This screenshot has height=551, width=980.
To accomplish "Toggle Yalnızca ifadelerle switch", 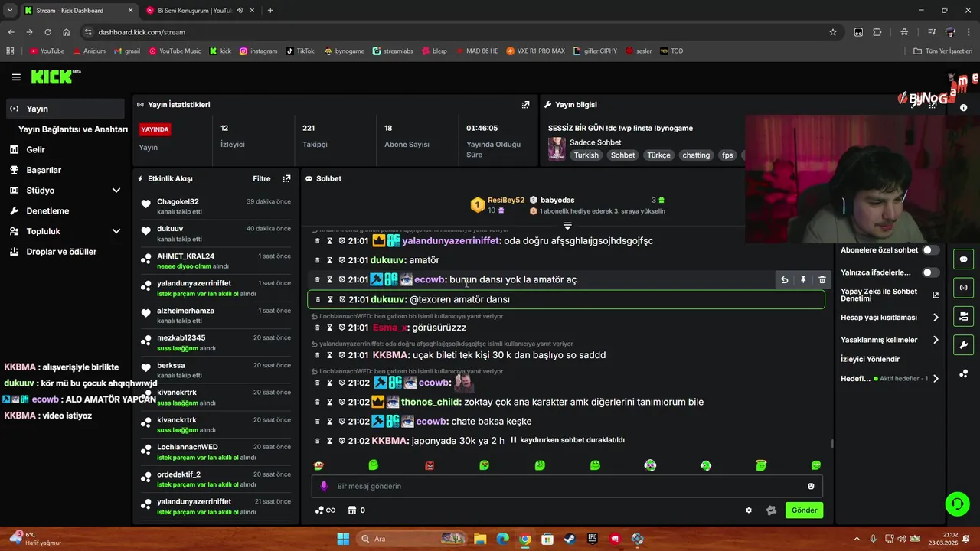I will point(930,272).
